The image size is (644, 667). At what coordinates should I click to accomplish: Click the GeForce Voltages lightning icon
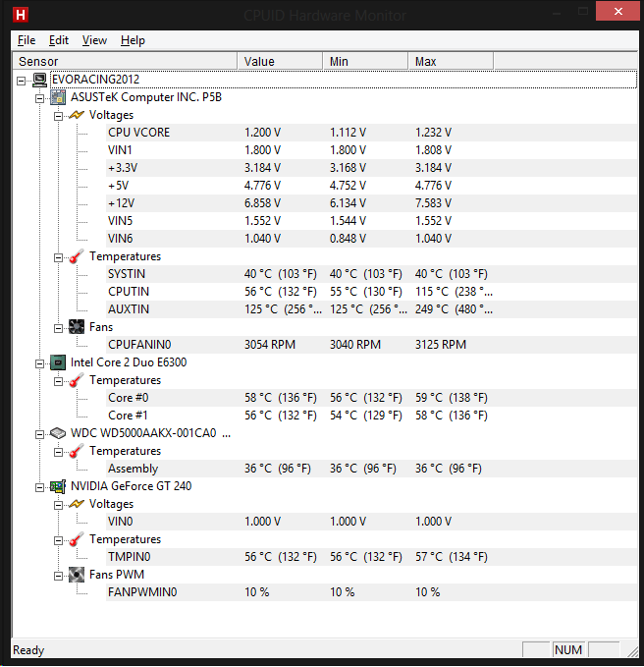pos(77,504)
